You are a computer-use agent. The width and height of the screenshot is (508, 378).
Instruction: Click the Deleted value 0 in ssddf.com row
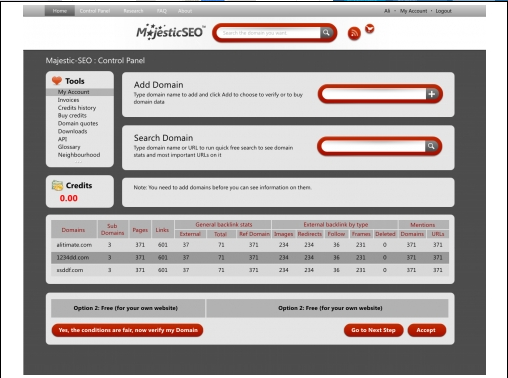pyautogui.click(x=385, y=270)
